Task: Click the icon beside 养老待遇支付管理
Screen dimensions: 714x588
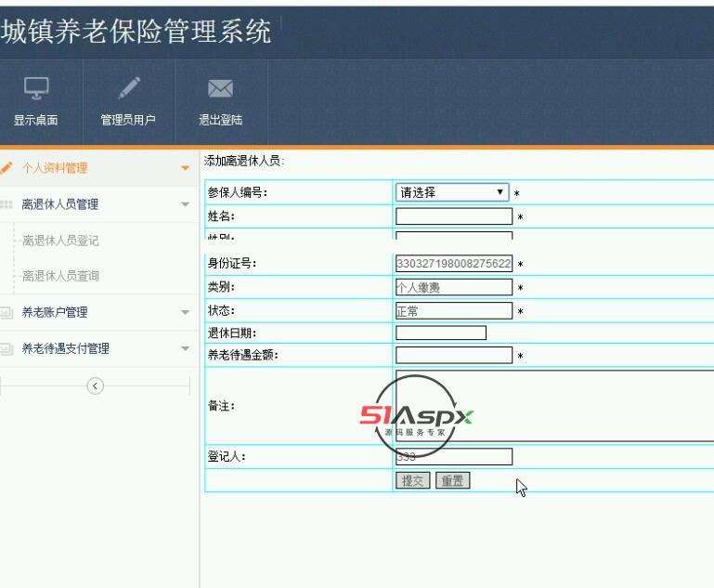Action: tap(6, 349)
